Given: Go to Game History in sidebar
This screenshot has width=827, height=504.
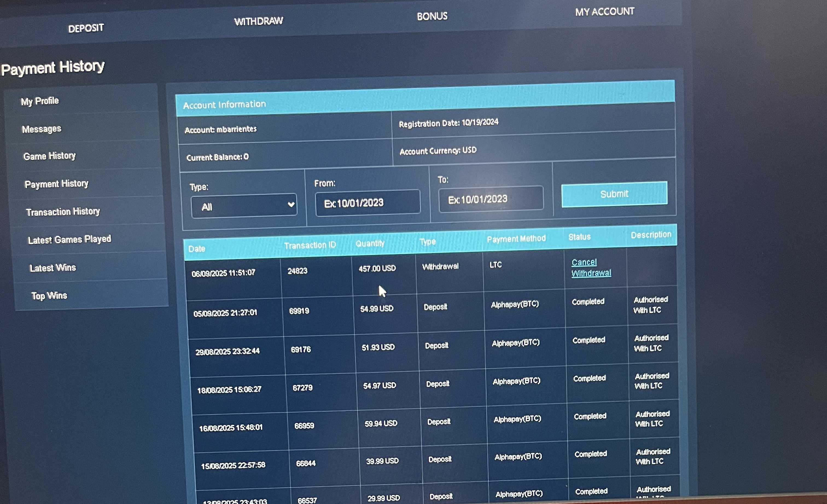Looking at the screenshot, I should pyautogui.click(x=50, y=156).
